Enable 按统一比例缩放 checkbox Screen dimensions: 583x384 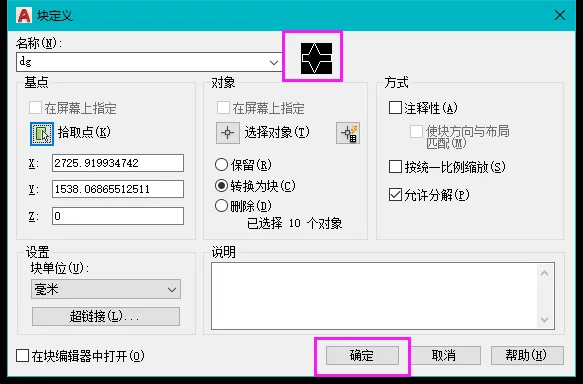(x=395, y=167)
